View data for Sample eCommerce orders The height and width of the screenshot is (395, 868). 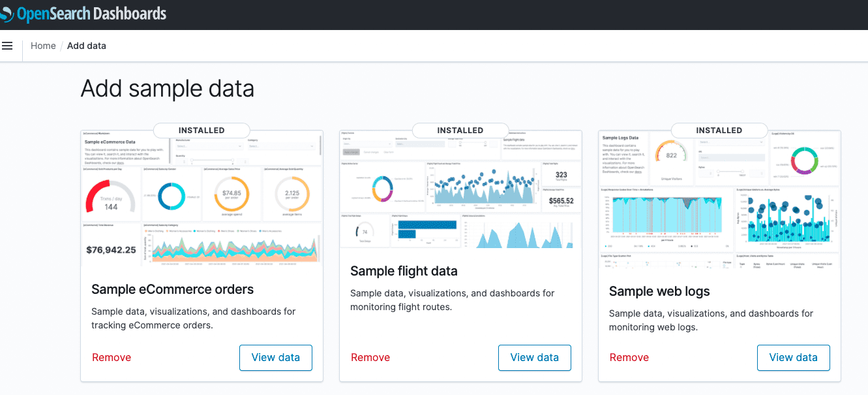point(275,357)
